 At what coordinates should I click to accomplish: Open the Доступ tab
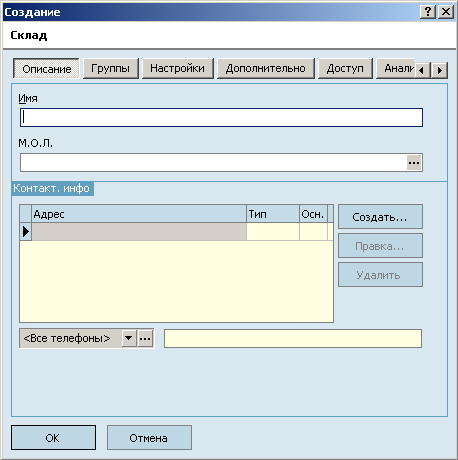(345, 68)
